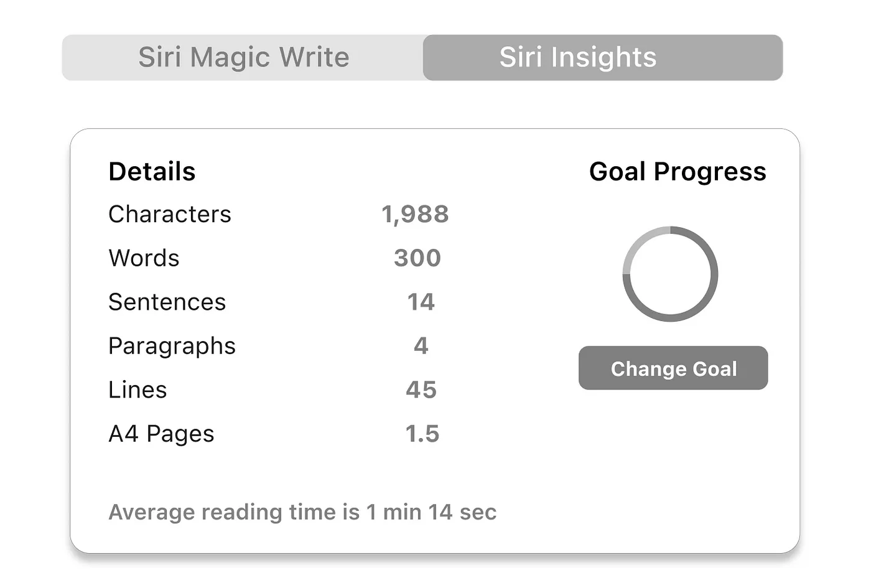Select the Lines label
Image resolution: width=871 pixels, height=588 pixels.
click(x=137, y=390)
